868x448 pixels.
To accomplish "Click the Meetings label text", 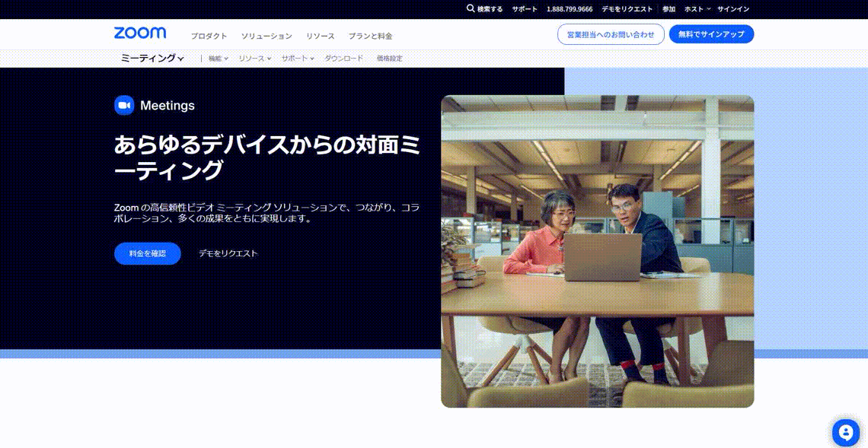I will pos(168,105).
